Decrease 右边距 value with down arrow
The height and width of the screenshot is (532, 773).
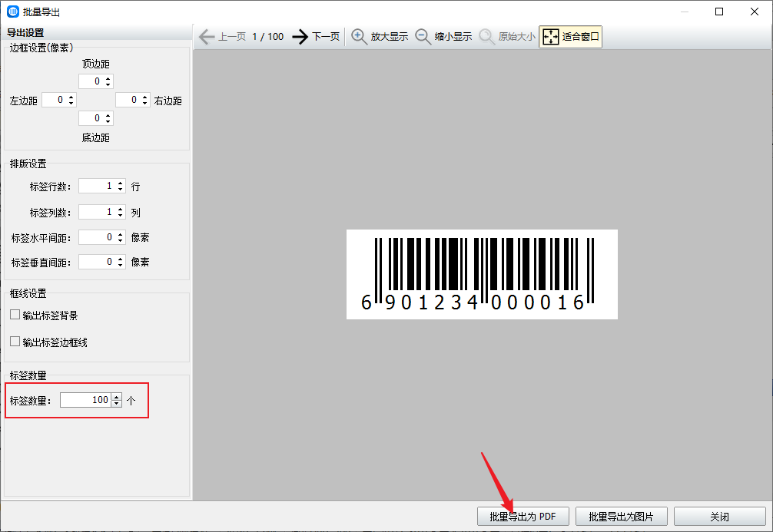(144, 104)
